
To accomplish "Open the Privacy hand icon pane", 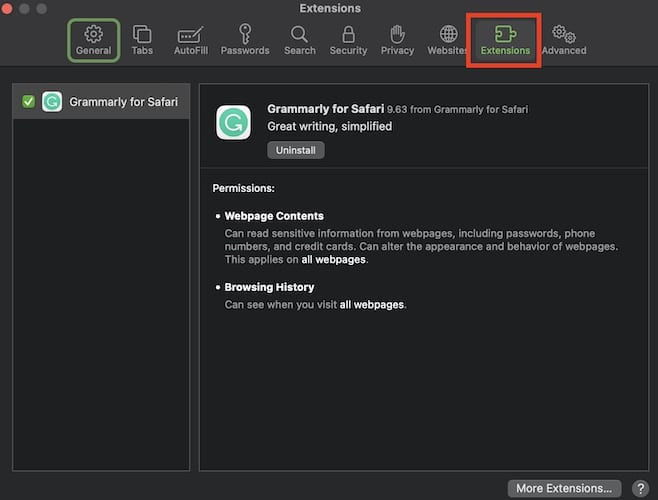I will pos(397,40).
